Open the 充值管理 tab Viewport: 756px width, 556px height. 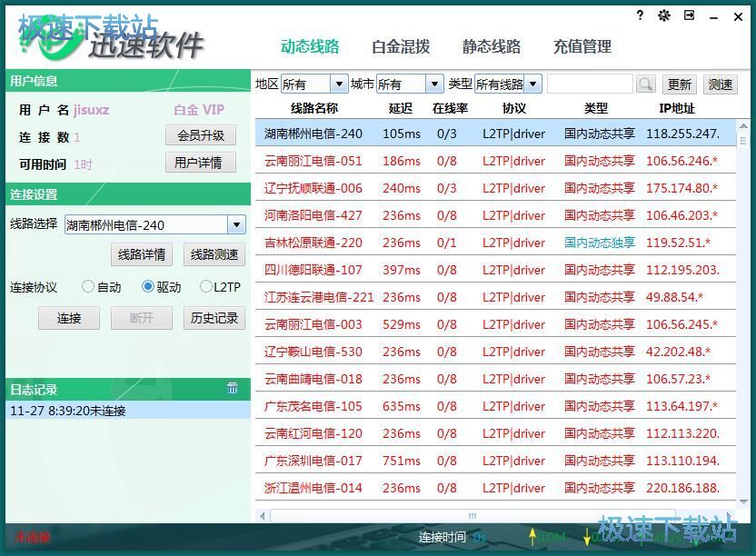[582, 45]
